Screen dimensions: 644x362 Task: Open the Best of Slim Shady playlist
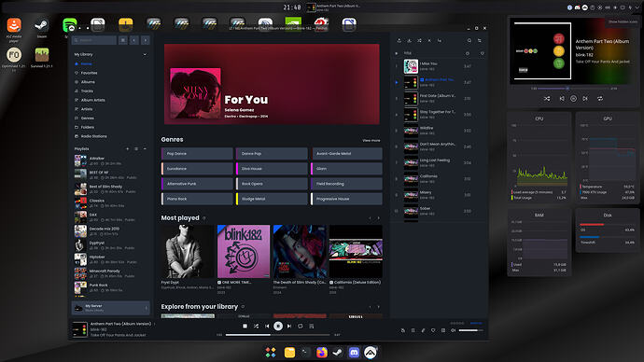click(x=111, y=188)
